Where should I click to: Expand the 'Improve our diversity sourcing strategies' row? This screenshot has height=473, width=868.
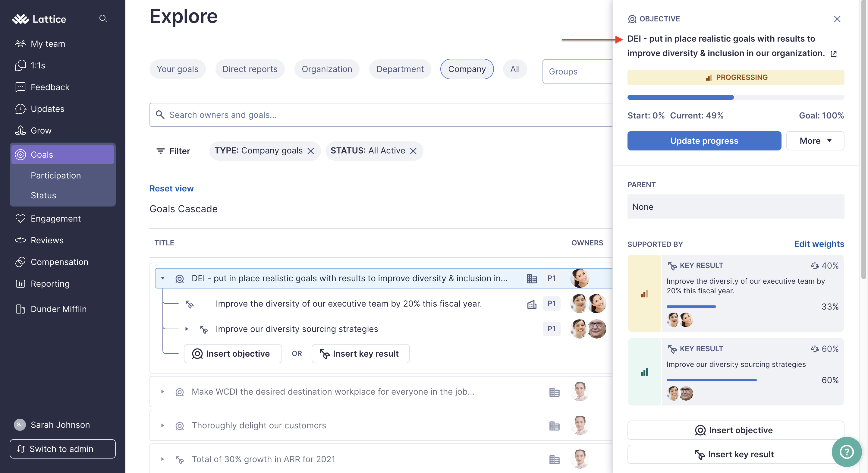pos(187,329)
